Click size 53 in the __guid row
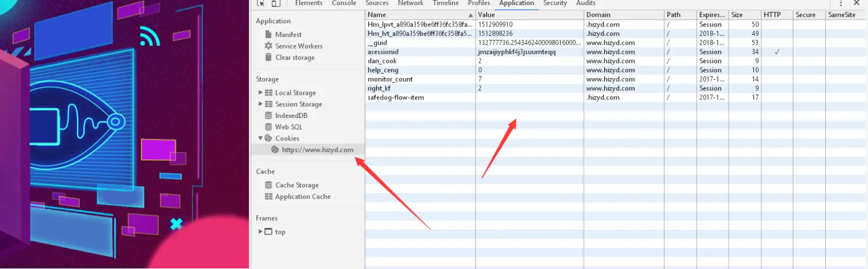 [755, 43]
